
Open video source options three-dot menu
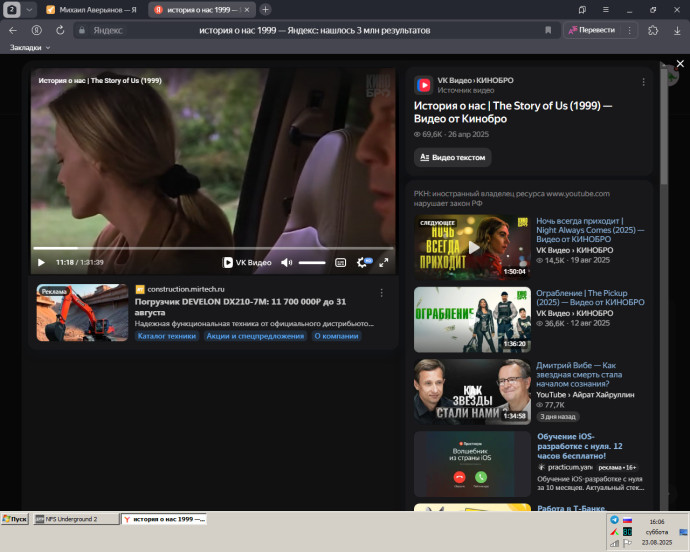(643, 82)
